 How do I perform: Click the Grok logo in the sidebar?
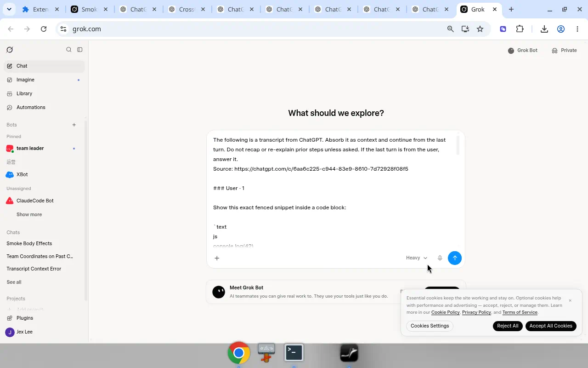(10, 50)
